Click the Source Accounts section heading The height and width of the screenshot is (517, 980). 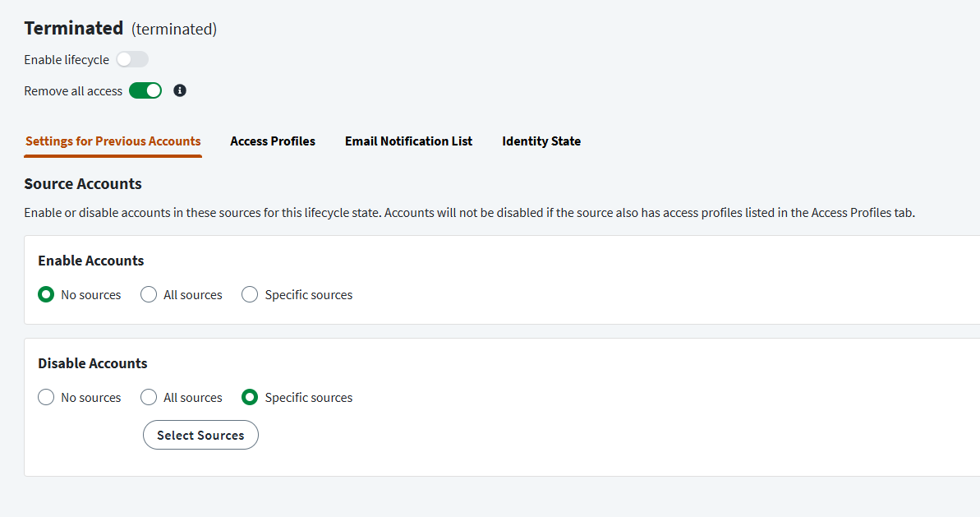83,183
